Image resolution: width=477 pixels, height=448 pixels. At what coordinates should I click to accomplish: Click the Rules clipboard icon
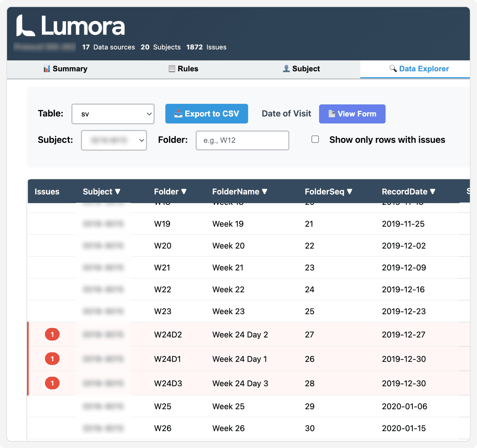coord(172,69)
